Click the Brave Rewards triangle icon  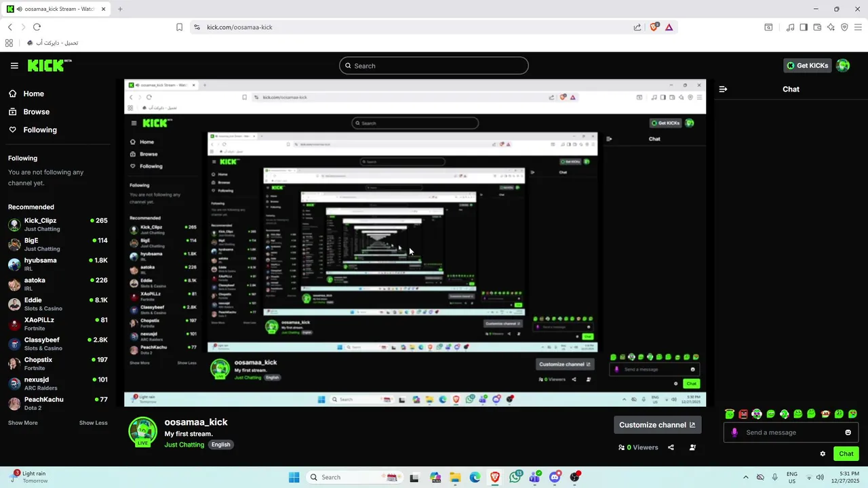669,27
